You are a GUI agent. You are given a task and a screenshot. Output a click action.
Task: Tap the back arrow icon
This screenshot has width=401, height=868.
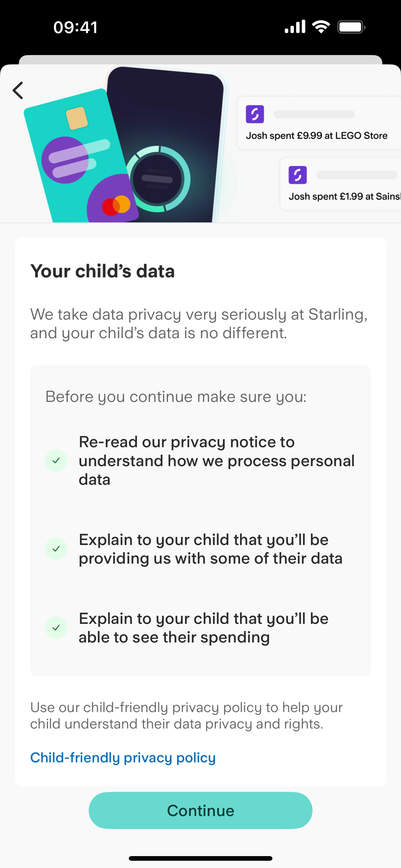[18, 90]
